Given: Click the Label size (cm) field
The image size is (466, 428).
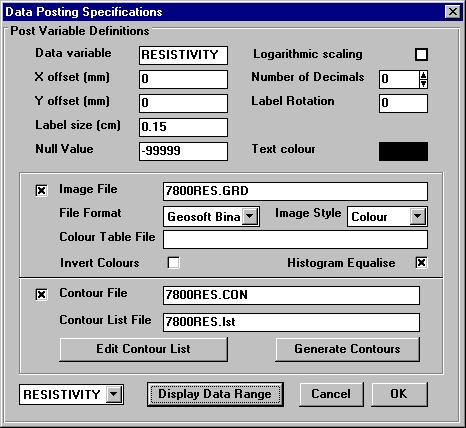Looking at the screenshot, I should click(x=183, y=127).
